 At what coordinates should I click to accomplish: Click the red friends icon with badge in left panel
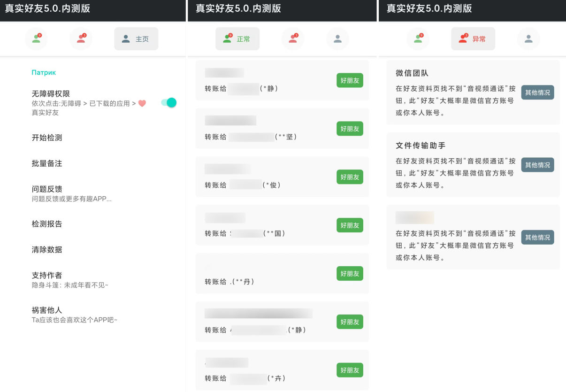[81, 38]
